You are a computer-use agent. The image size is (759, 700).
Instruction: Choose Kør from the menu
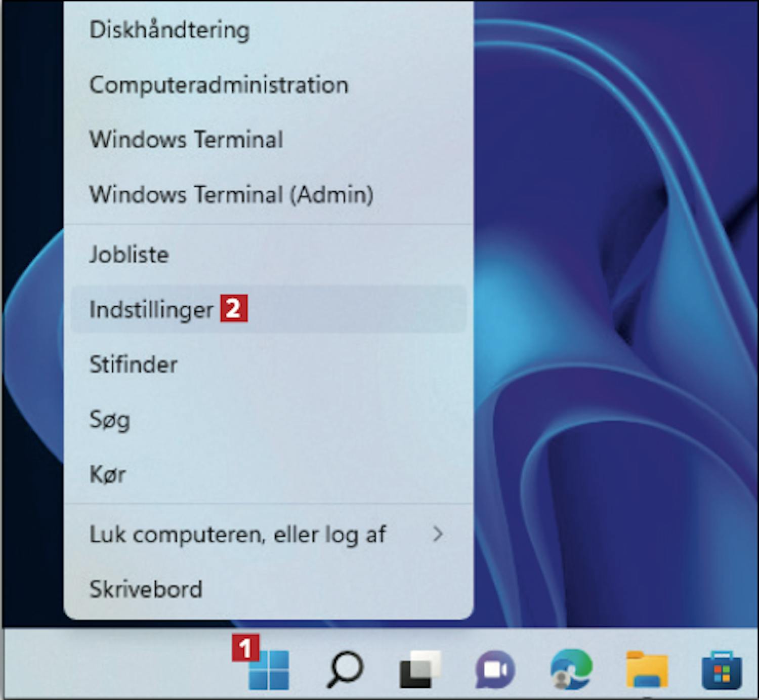pyautogui.click(x=107, y=475)
